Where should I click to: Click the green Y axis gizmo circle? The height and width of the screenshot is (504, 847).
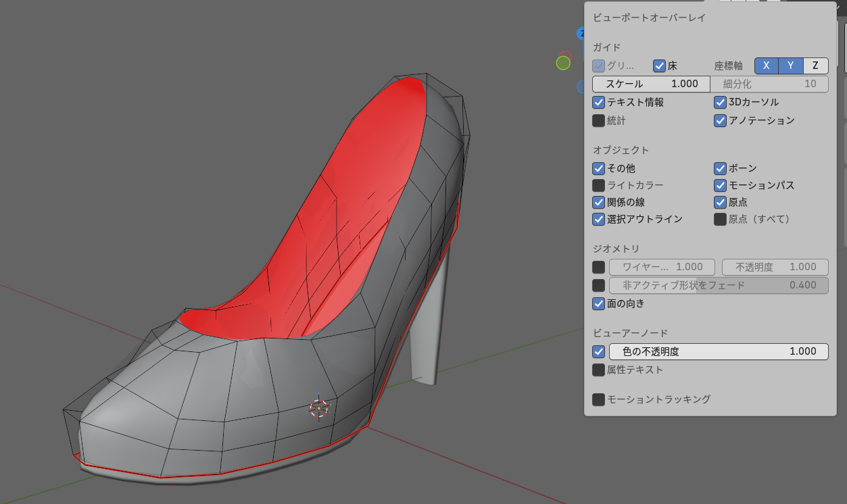click(x=563, y=63)
